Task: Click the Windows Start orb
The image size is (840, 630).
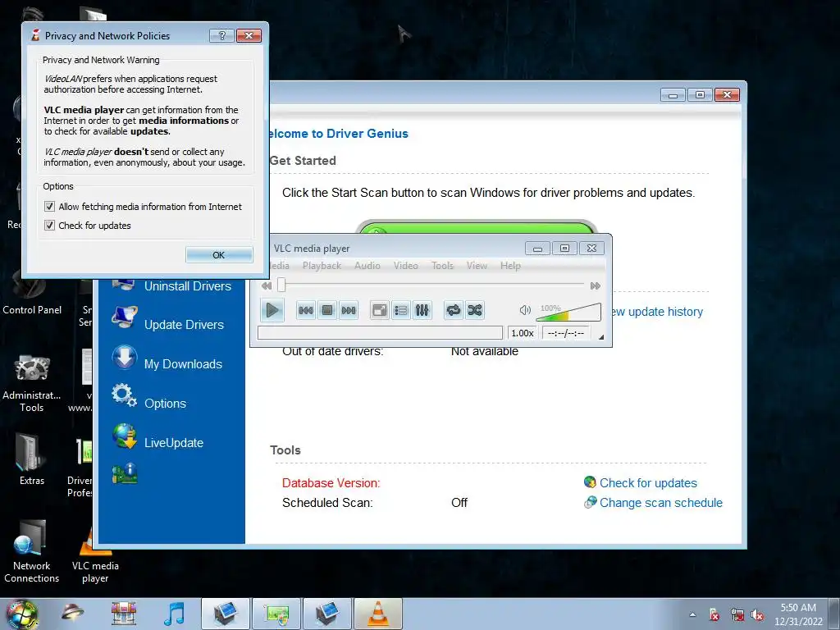Action: (x=22, y=614)
